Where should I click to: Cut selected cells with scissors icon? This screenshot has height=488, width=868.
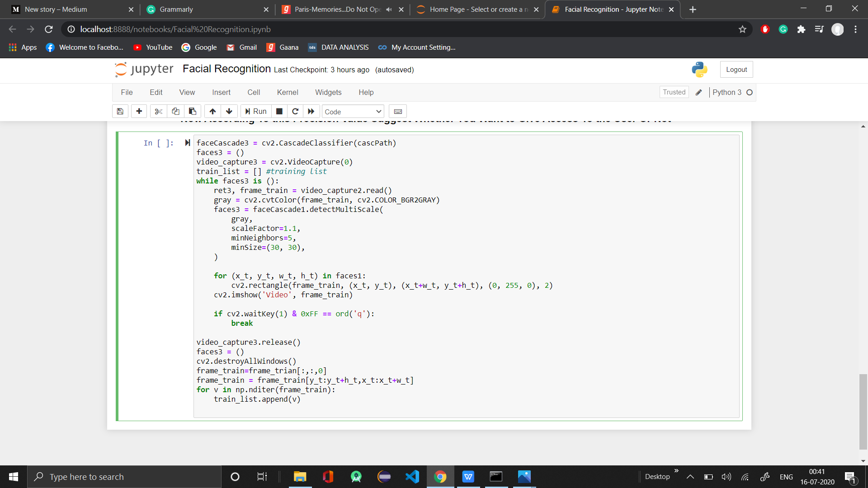coord(158,112)
